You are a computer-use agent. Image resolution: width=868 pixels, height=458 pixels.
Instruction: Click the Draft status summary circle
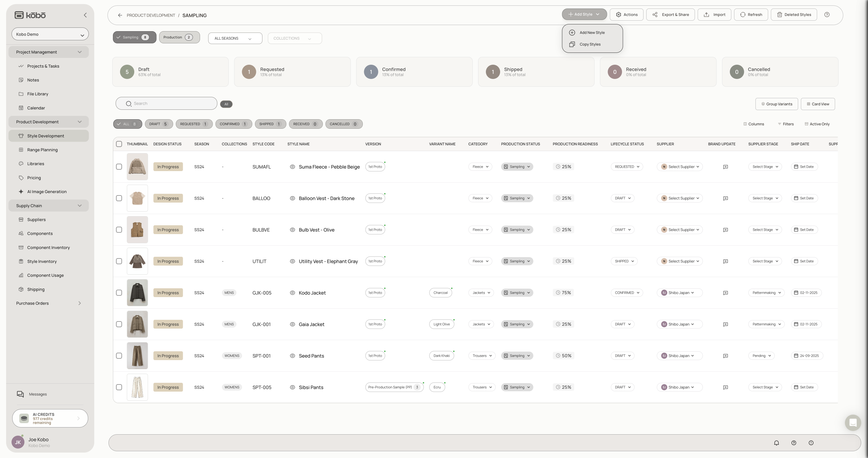127,72
